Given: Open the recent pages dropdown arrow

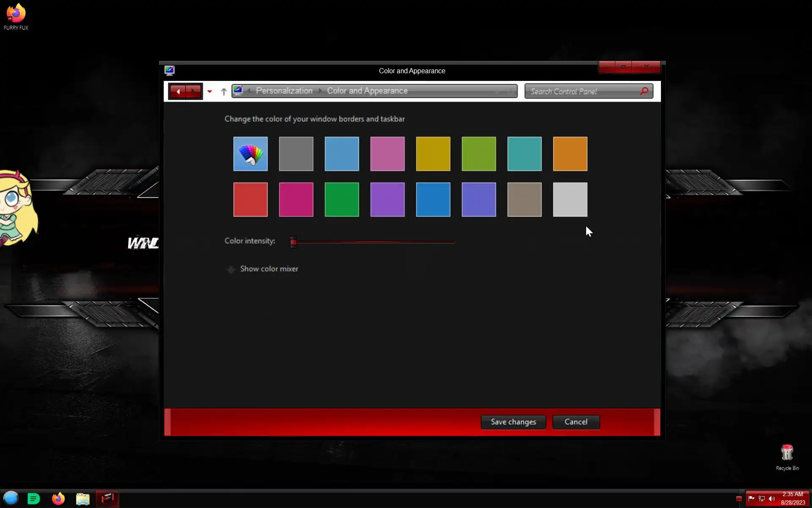Looking at the screenshot, I should tap(209, 91).
